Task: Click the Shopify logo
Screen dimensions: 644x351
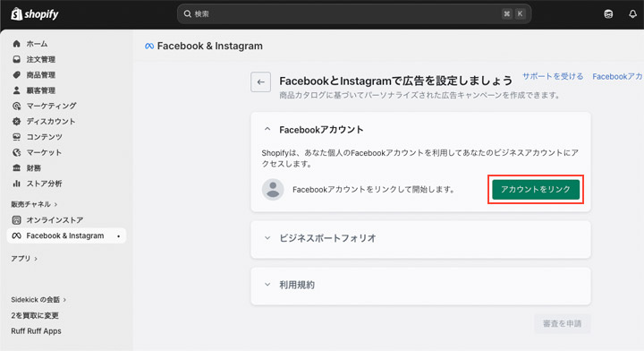Action: click(35, 14)
